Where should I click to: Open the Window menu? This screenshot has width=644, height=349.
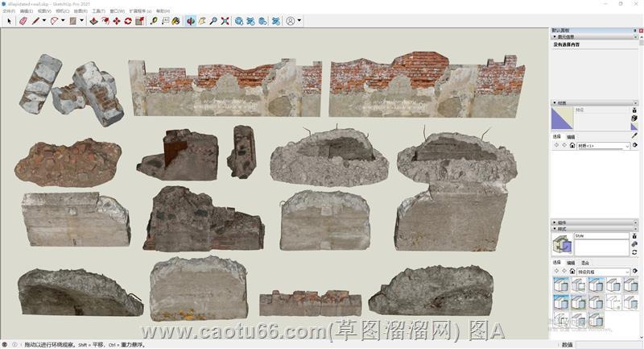tap(117, 11)
